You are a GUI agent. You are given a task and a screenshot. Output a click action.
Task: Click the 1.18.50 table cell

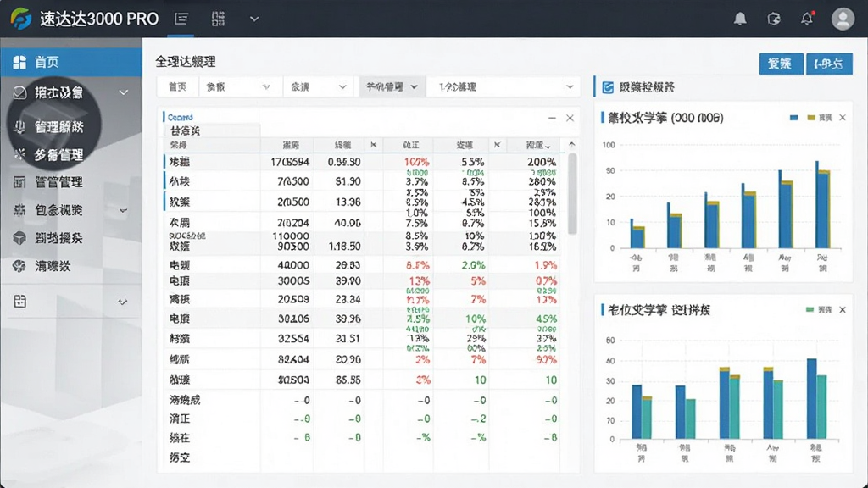(x=344, y=247)
